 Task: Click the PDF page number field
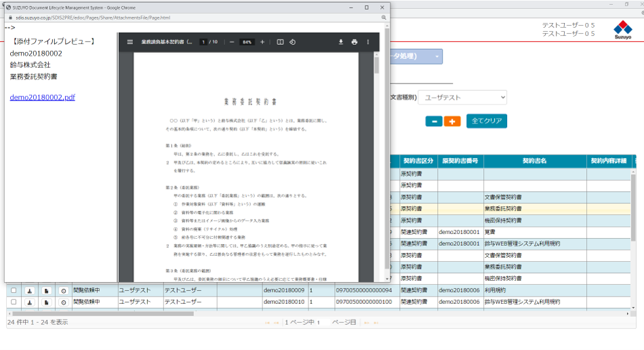pyautogui.click(x=203, y=42)
